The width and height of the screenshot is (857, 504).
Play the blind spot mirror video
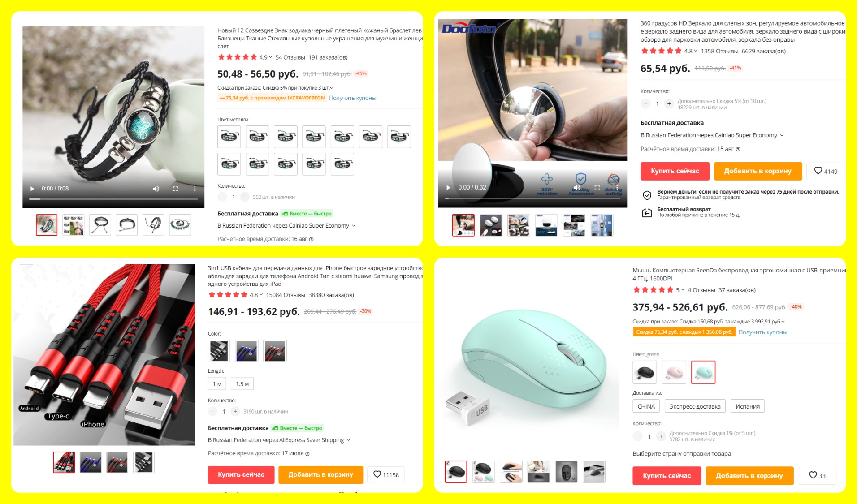[x=448, y=187]
